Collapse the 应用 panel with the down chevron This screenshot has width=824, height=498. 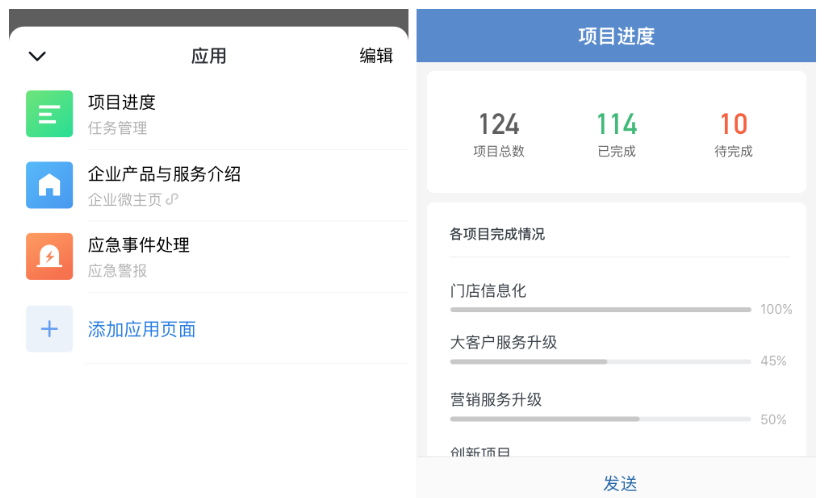[x=37, y=56]
